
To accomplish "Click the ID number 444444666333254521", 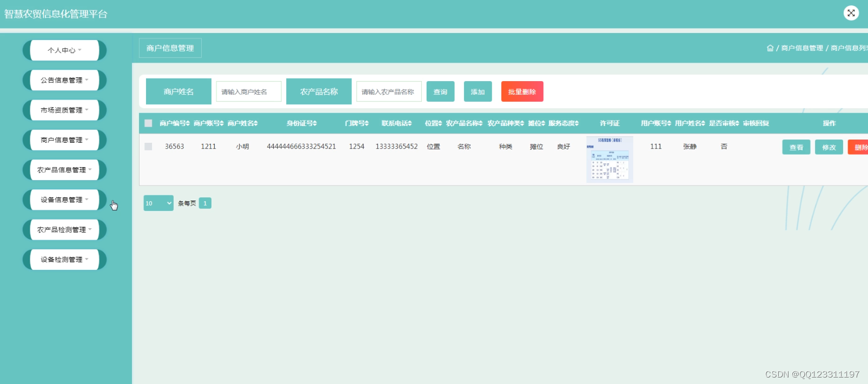I will click(301, 147).
